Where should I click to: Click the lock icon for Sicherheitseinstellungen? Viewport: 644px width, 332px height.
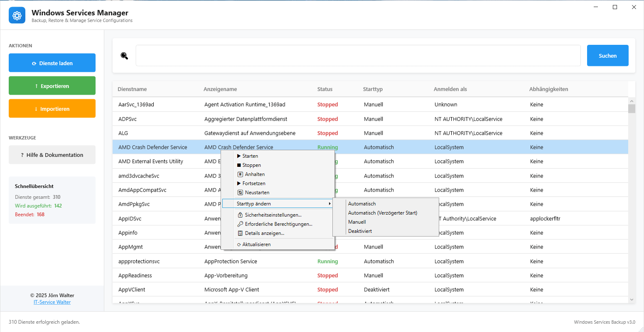(x=240, y=215)
